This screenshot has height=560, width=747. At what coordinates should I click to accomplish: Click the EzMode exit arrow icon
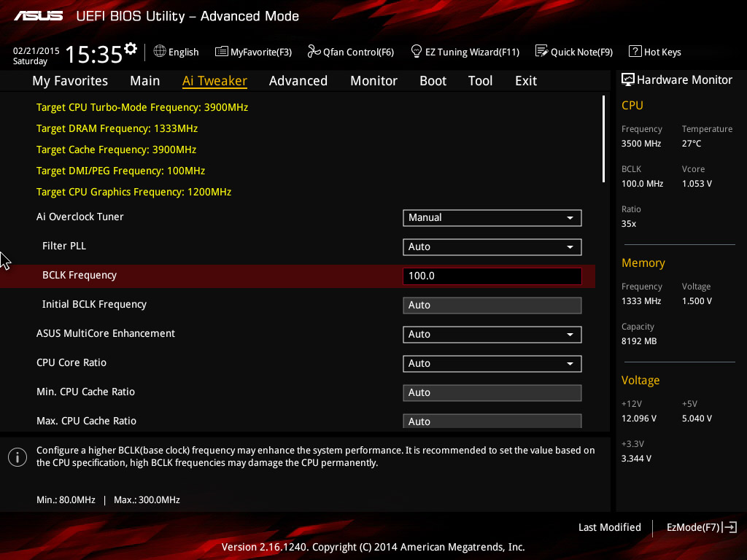729,527
